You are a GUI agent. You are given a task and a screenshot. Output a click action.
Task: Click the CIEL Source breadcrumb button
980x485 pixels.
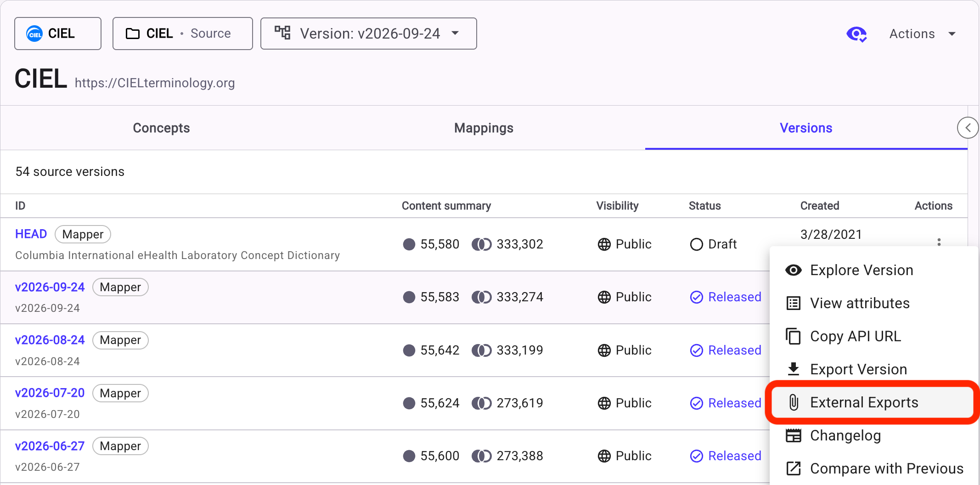[x=183, y=34]
